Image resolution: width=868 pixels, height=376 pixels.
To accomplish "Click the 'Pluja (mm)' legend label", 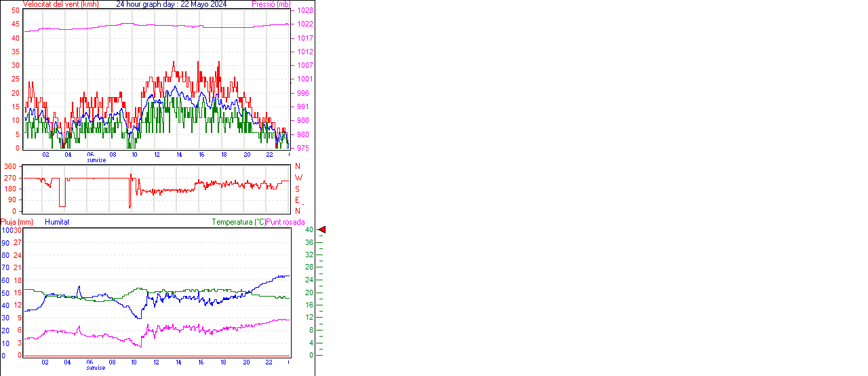I will coord(17,222).
